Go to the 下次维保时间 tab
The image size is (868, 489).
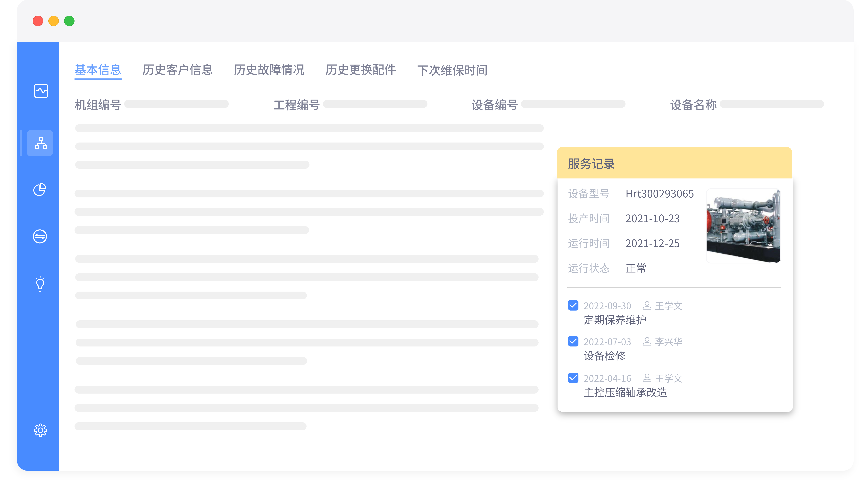click(452, 70)
